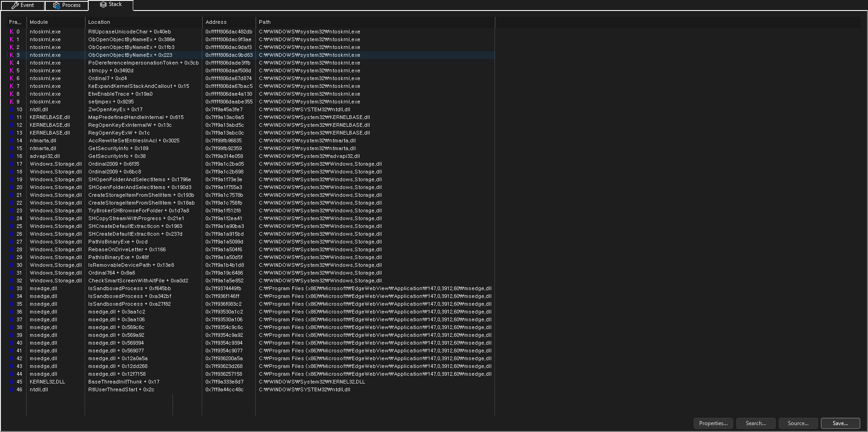Click the kernel K icon for frame 5
This screenshot has width=868, height=432.
[x=11, y=70]
